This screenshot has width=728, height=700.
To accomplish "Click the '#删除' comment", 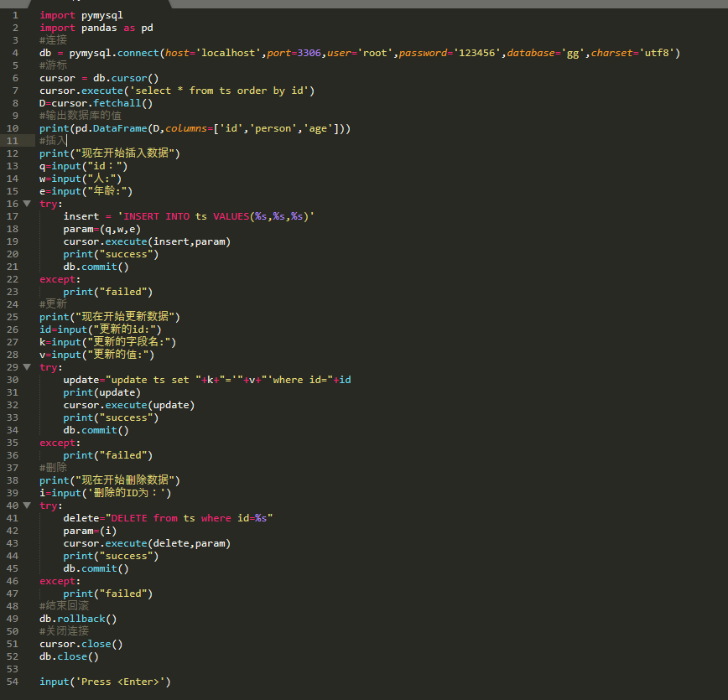I will [54, 468].
